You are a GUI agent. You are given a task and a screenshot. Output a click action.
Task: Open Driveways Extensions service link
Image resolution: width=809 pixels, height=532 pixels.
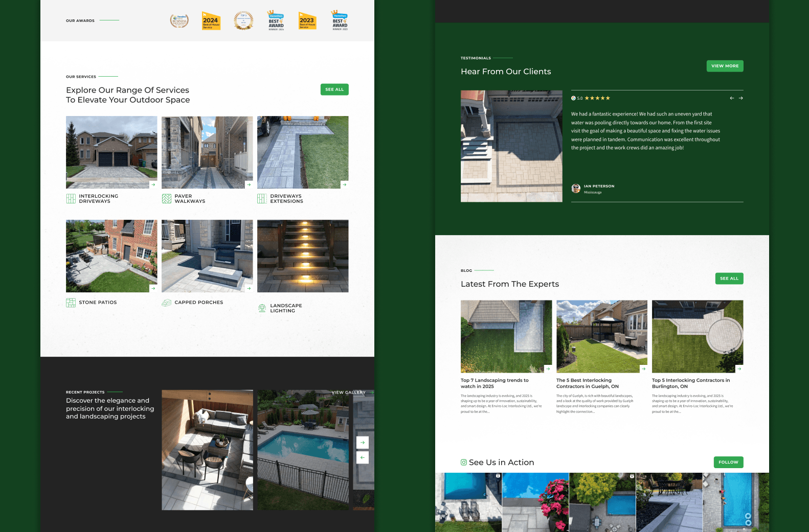pyautogui.click(x=286, y=199)
